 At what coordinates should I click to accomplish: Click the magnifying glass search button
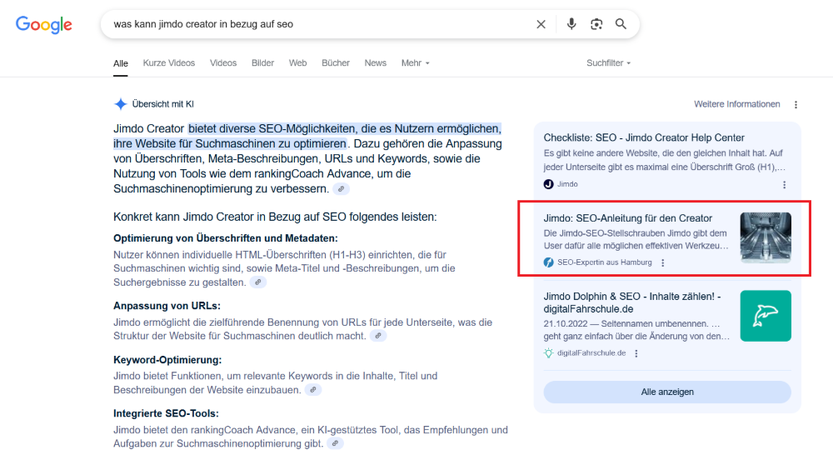(620, 24)
